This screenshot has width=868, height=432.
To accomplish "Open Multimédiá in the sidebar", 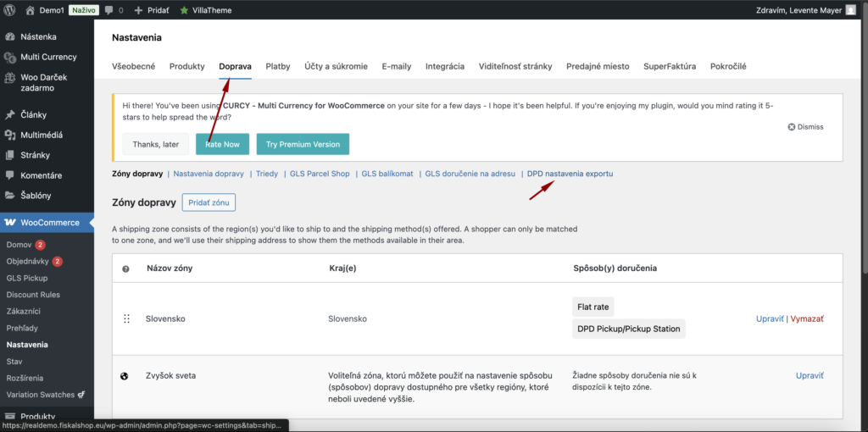I will (41, 135).
